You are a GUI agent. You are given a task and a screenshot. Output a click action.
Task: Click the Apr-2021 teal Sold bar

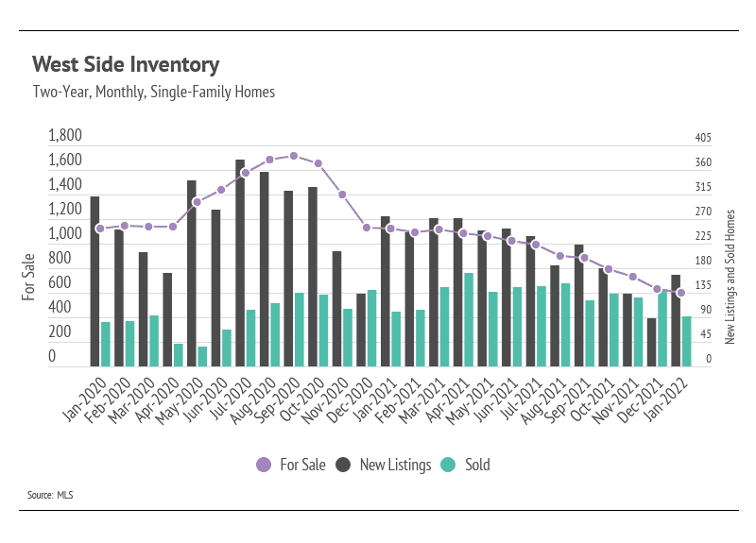point(469,320)
